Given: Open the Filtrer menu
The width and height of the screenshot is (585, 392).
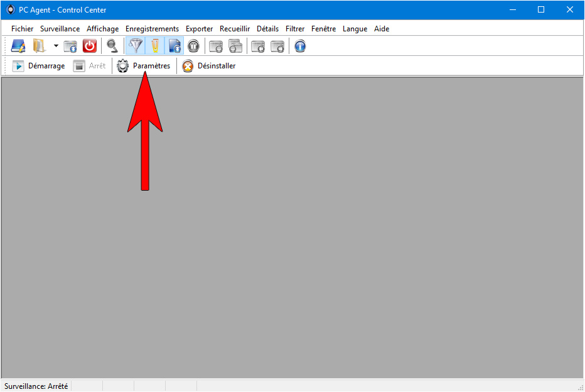Looking at the screenshot, I should pos(295,29).
